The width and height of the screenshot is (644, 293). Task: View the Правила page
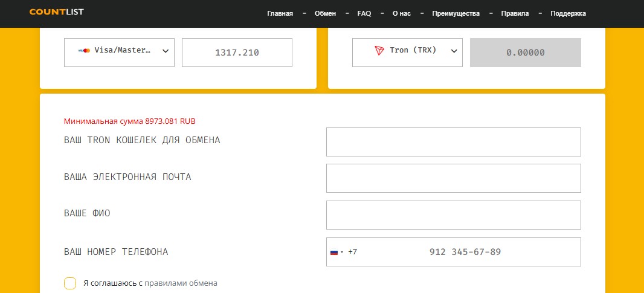click(515, 13)
